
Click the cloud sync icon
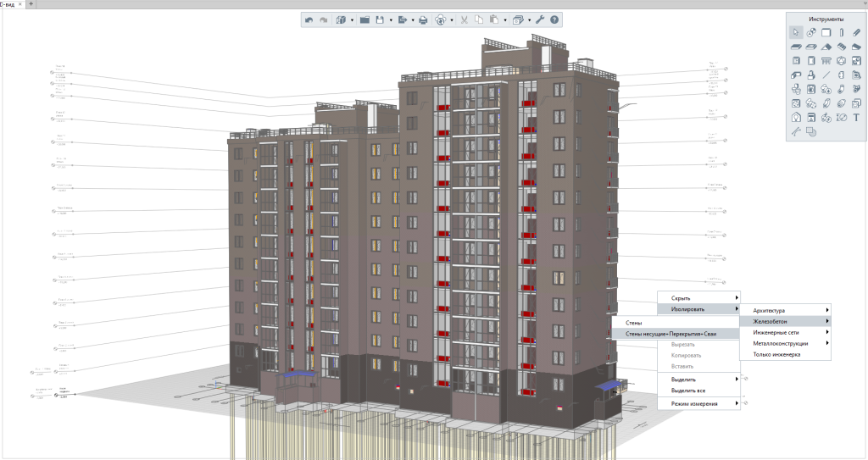(x=441, y=20)
